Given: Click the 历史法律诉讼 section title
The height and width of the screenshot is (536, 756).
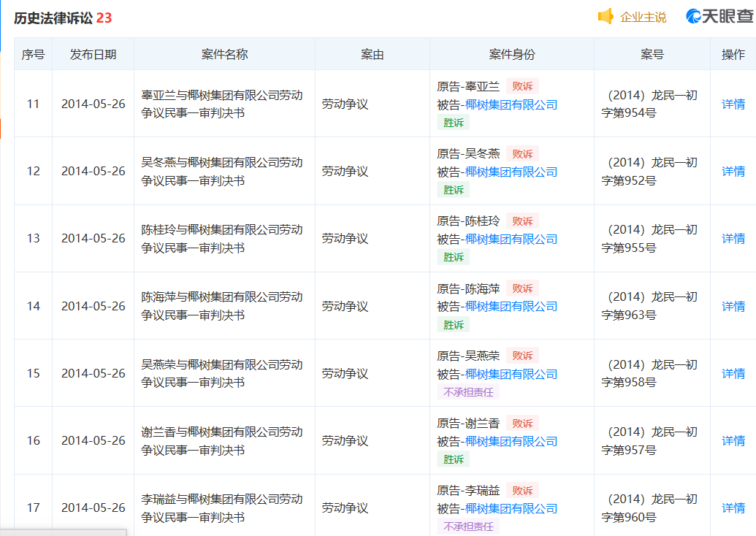Looking at the screenshot, I should [x=53, y=18].
